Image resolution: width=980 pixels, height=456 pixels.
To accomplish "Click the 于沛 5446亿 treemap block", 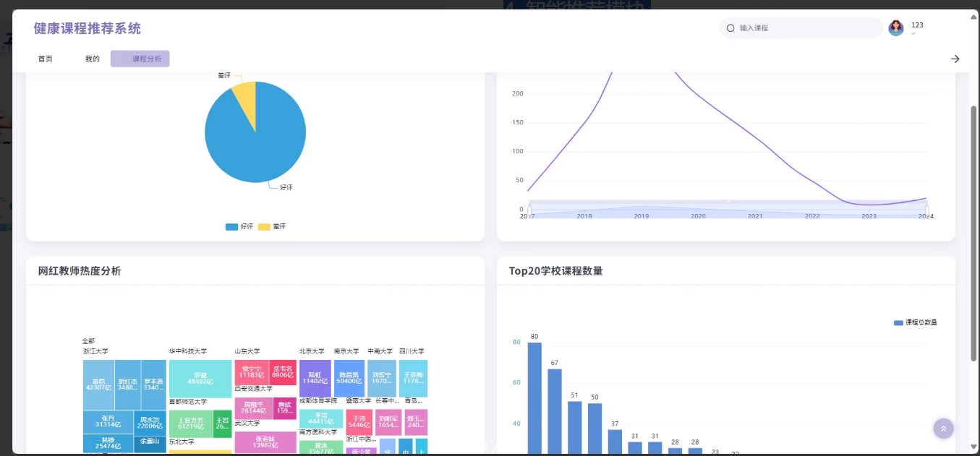I will (x=359, y=422).
